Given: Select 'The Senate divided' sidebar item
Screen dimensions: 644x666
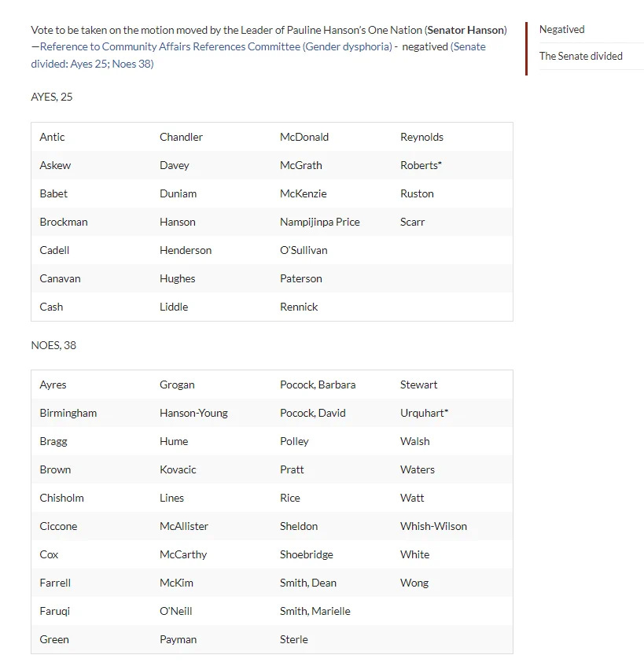Looking at the screenshot, I should pos(581,56).
